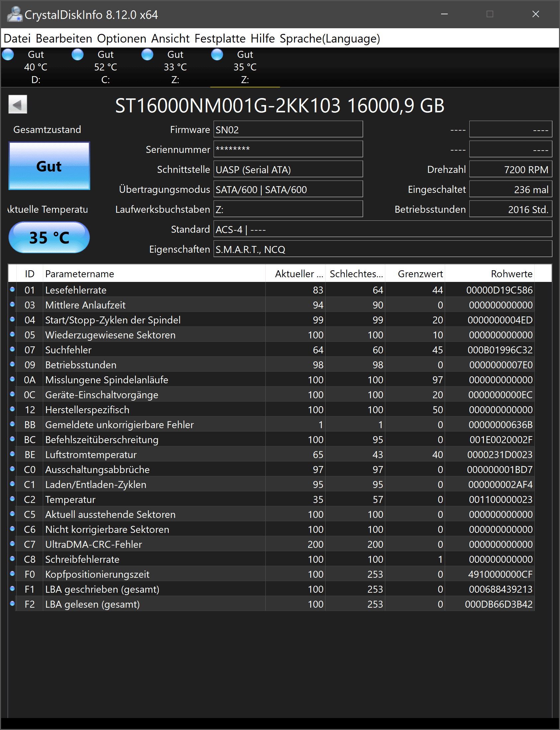This screenshot has width=560, height=730.
Task: Open the Sprache(Language) menu
Action: click(x=330, y=39)
